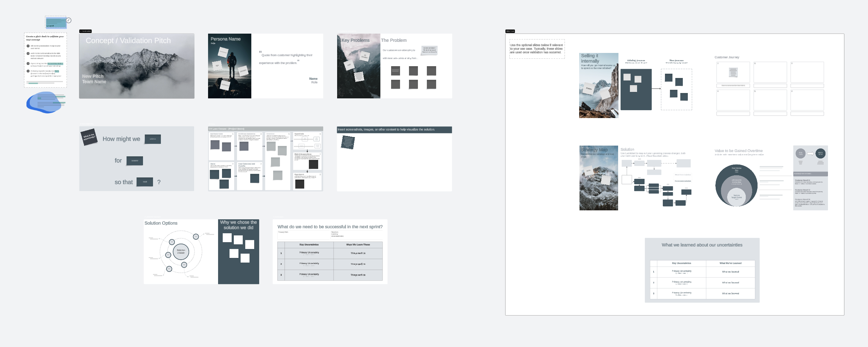
Task: Select the 'Solution chosen' center circle
Action: (x=181, y=251)
